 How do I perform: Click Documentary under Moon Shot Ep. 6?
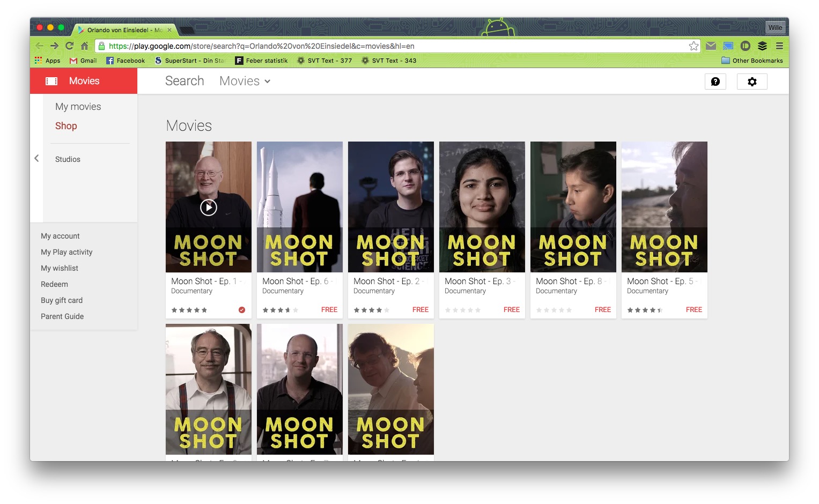(283, 291)
